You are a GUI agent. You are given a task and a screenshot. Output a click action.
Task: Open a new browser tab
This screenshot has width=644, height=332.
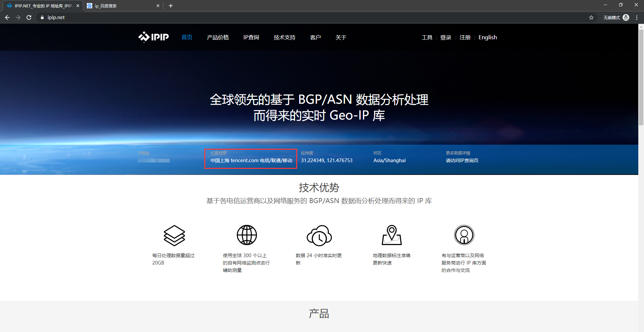click(x=171, y=6)
